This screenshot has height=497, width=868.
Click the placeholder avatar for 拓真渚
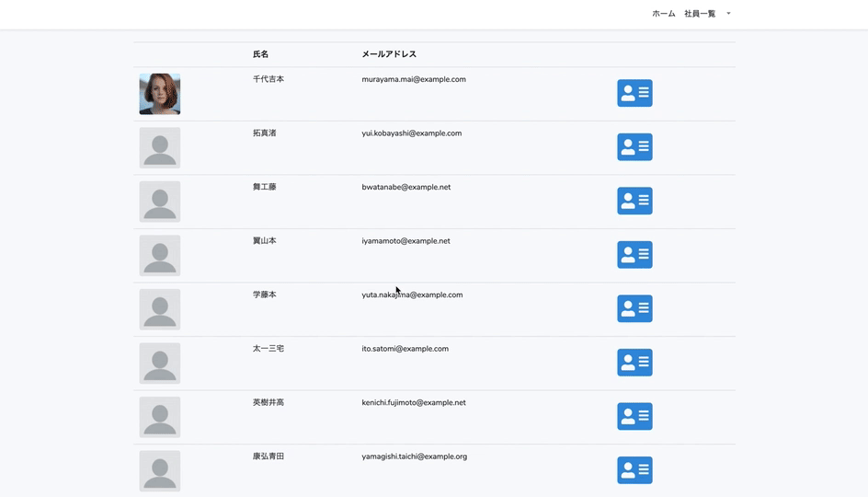point(160,148)
